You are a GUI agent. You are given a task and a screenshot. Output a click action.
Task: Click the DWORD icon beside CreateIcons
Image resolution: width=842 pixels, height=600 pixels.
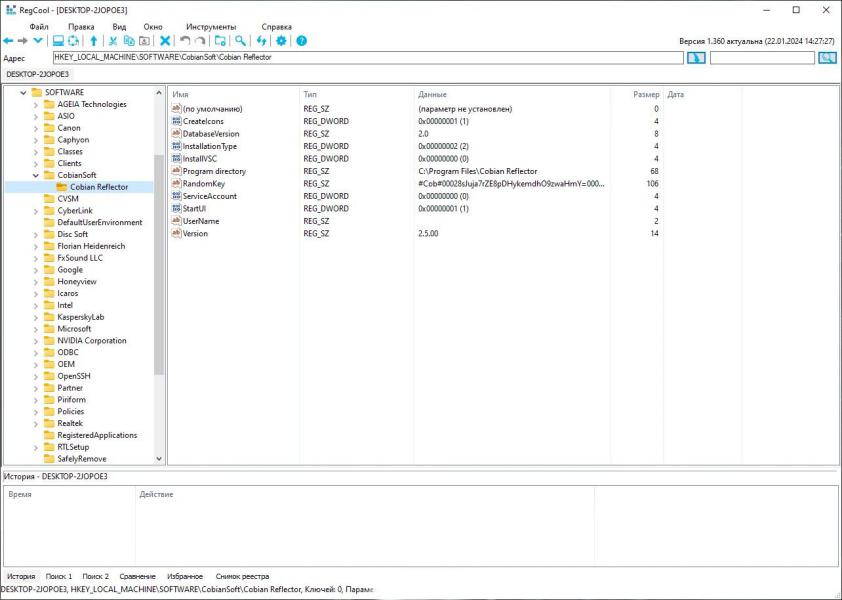pos(176,121)
